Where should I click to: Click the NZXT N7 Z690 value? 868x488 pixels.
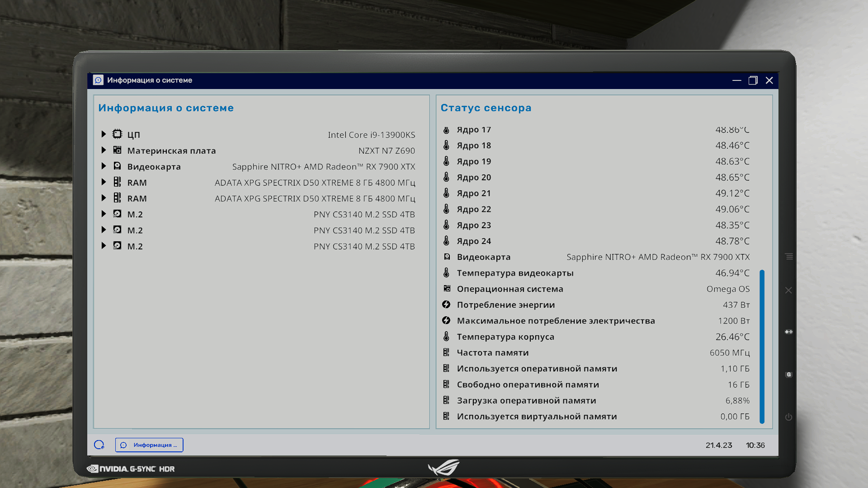(387, 150)
